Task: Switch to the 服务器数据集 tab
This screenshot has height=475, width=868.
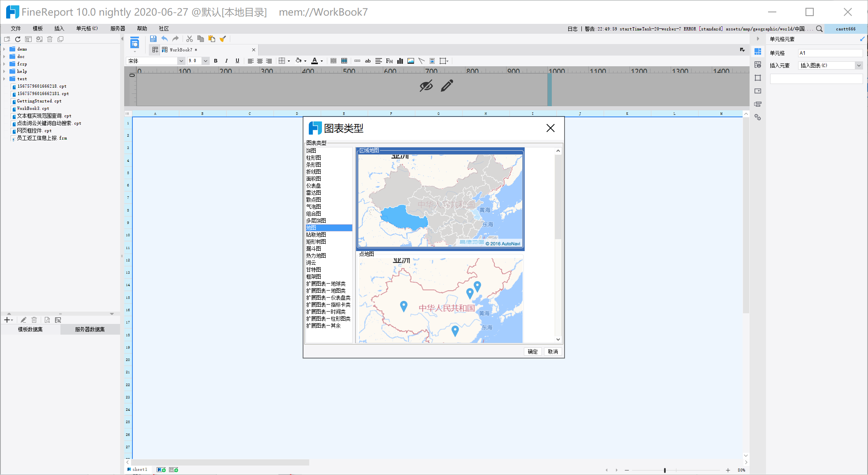Action: point(90,329)
